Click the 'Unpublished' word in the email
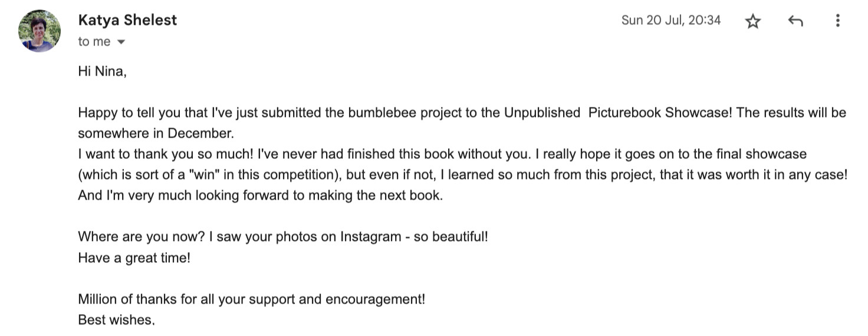 (542, 113)
